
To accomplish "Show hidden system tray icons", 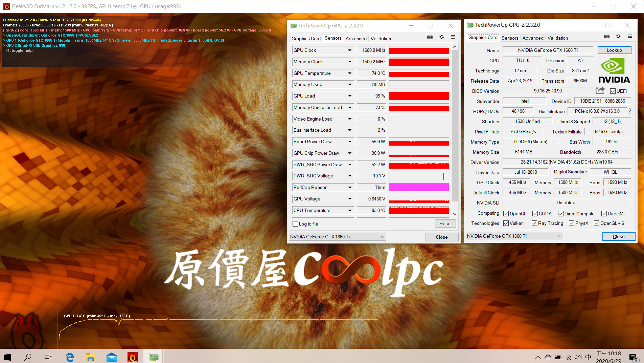I will pyautogui.click(x=537, y=357).
